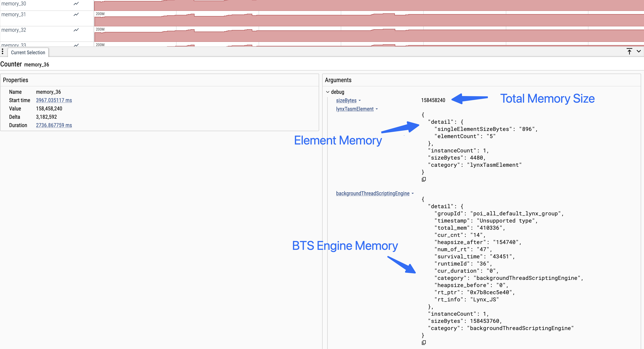
Task: Maximize the details panel with up-arrow icon
Action: pyautogui.click(x=629, y=52)
